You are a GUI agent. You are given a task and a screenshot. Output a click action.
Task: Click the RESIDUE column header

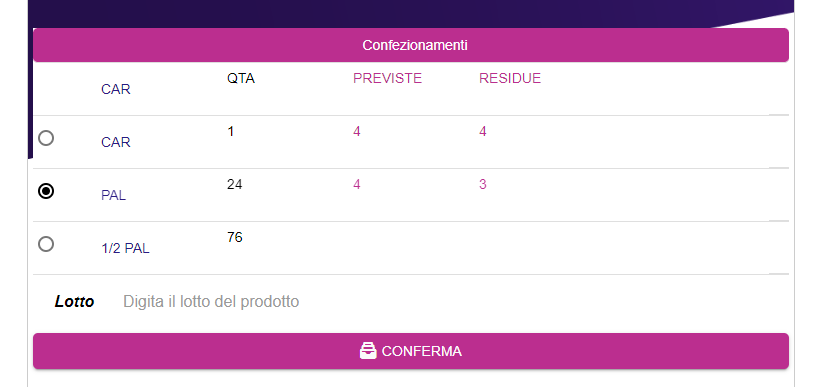[x=510, y=78]
